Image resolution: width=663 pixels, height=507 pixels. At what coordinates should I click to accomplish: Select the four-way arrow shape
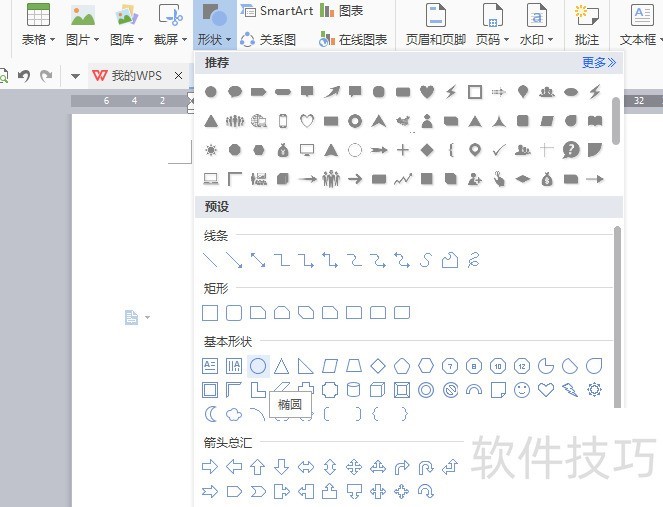354,467
